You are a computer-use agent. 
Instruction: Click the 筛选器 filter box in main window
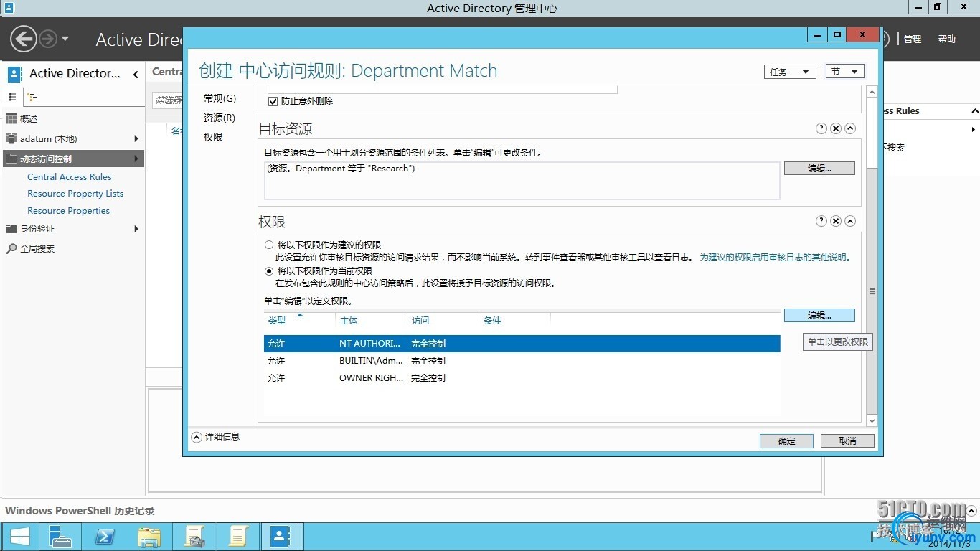(x=168, y=100)
